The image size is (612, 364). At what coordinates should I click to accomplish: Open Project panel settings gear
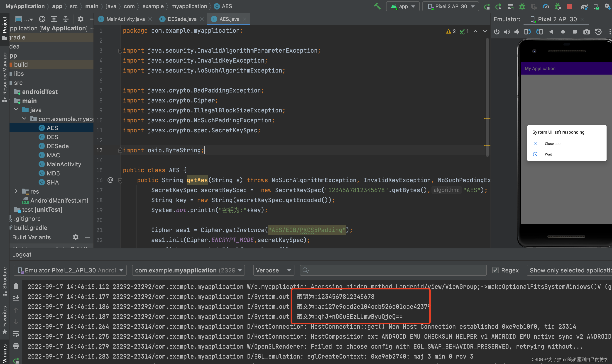tap(81, 19)
